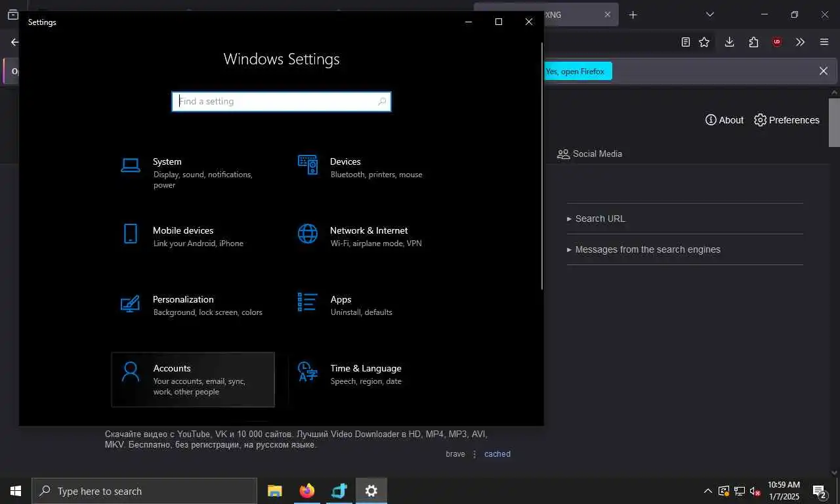Screen dimensions: 840x504
Task: Click the Firefox back arrow button
Action: tap(14, 42)
